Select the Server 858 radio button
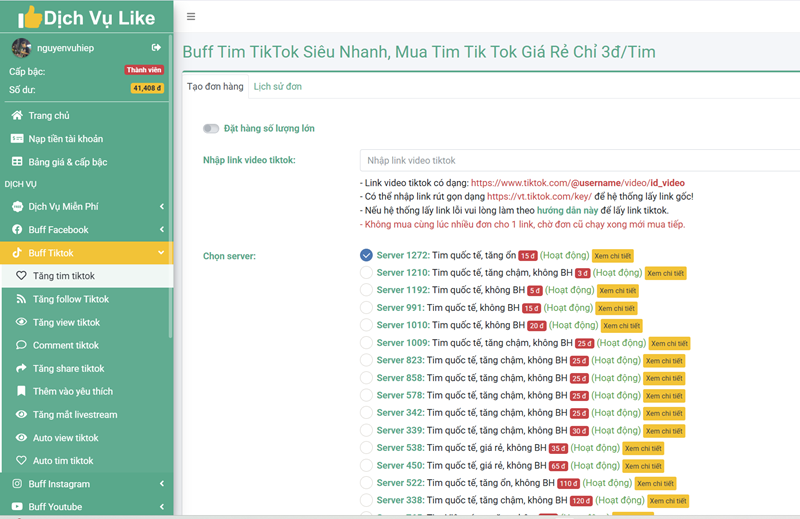 (366, 378)
